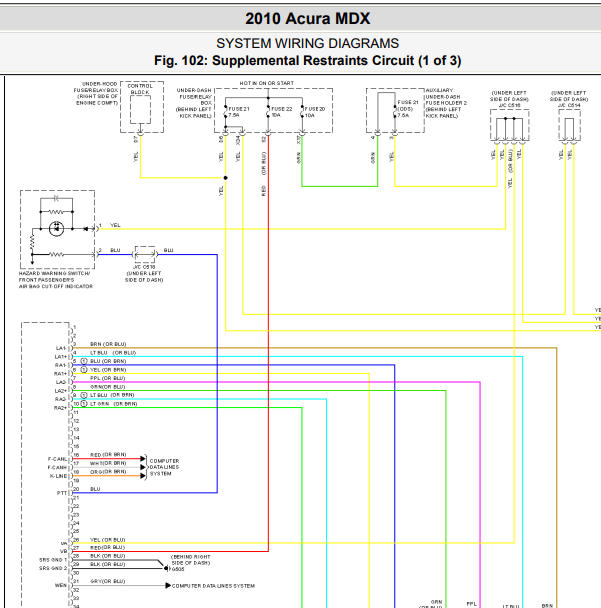Click the 'RED (OR BRN)' wire label at pin 16
This screenshot has width=601, height=608.
108,454
